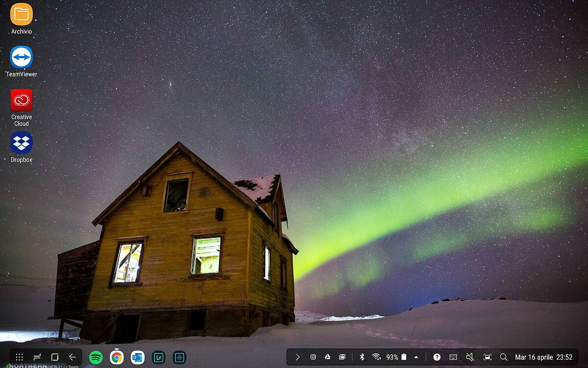Toggle Bluetooth from the status tray
Image resolution: width=588 pixels, height=368 pixels.
click(x=362, y=357)
